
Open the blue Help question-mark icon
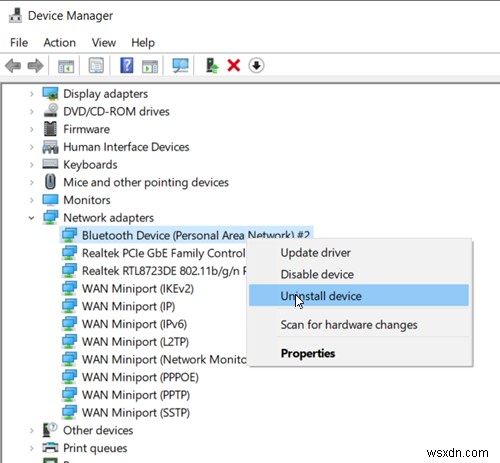pos(127,65)
